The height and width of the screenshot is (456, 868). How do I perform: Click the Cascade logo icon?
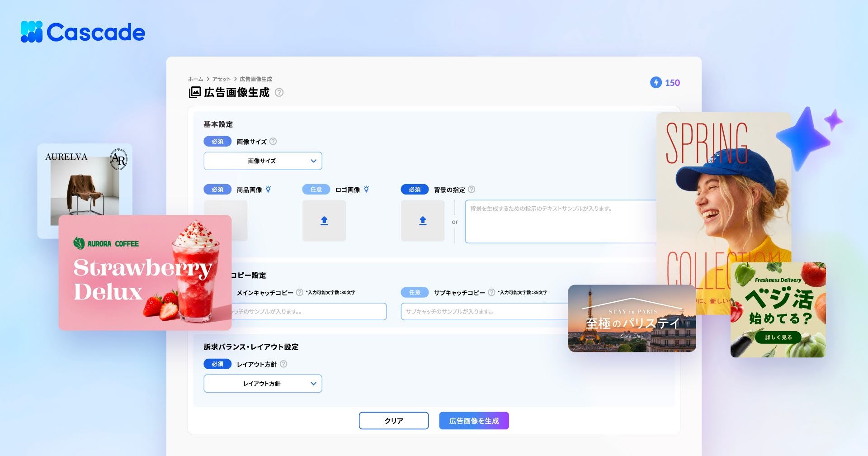coord(31,32)
